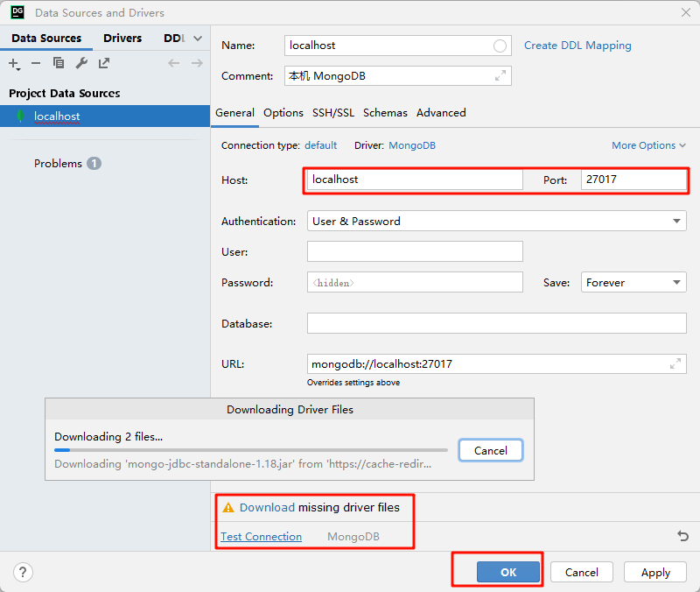The width and height of the screenshot is (700, 592).
Task: Cancel the driver files download
Action: coord(490,450)
